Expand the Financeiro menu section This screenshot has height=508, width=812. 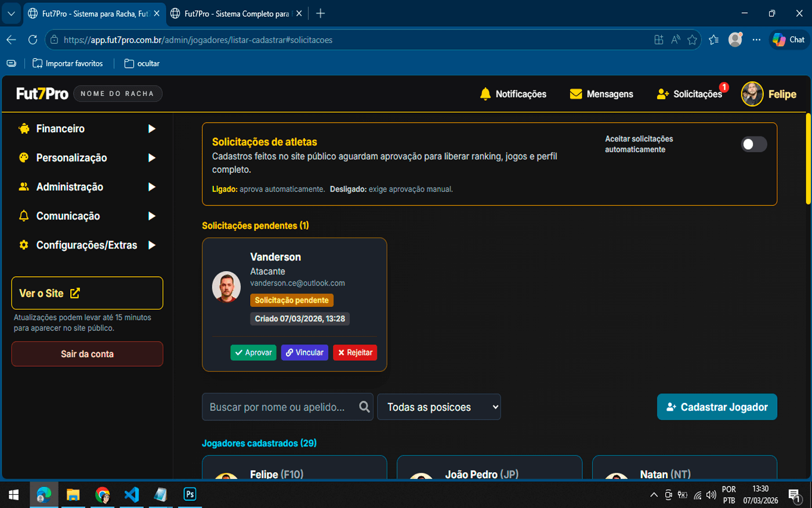[x=87, y=129]
